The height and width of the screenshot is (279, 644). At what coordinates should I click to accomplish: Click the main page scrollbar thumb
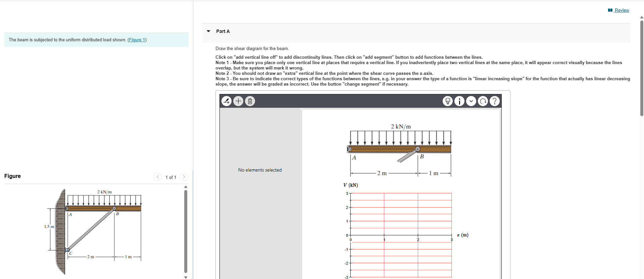coord(642,68)
